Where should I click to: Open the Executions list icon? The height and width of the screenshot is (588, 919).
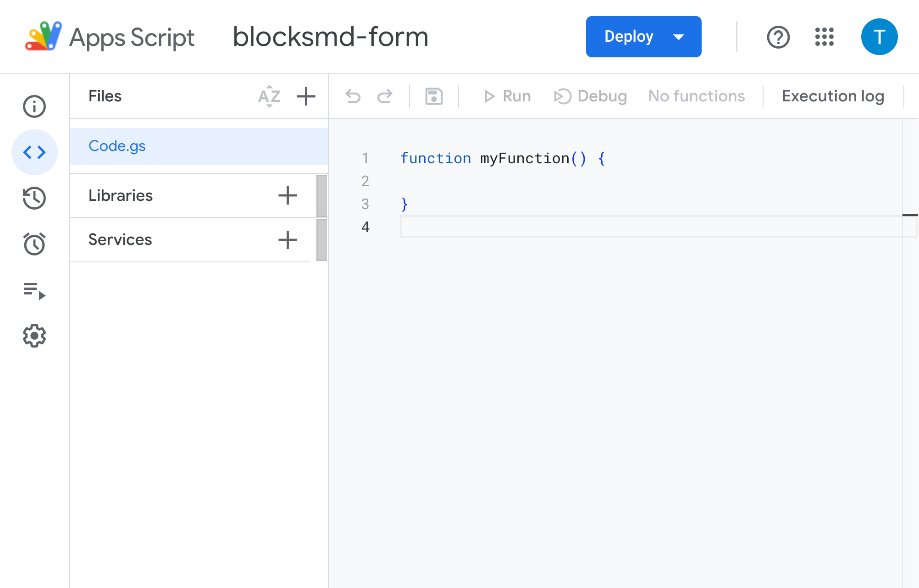coord(34,290)
